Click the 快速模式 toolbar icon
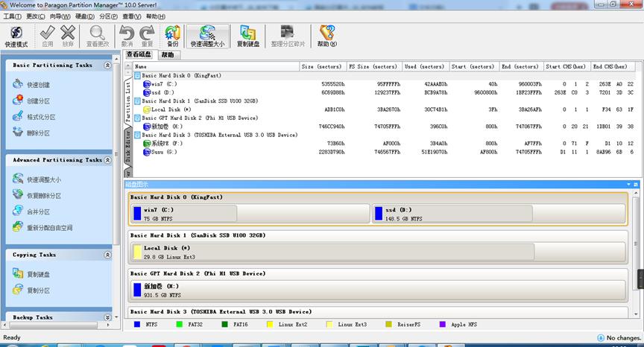This screenshot has width=644, height=347. (16, 36)
